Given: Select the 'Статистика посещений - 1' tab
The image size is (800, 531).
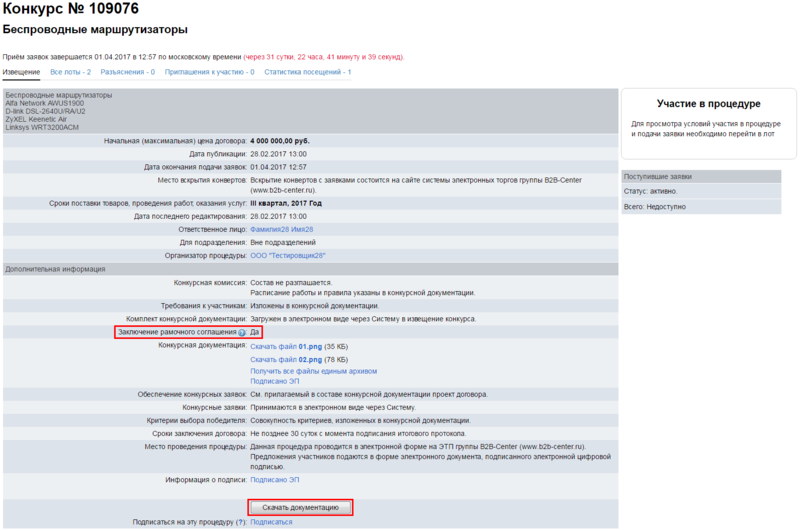Looking at the screenshot, I should point(308,72).
